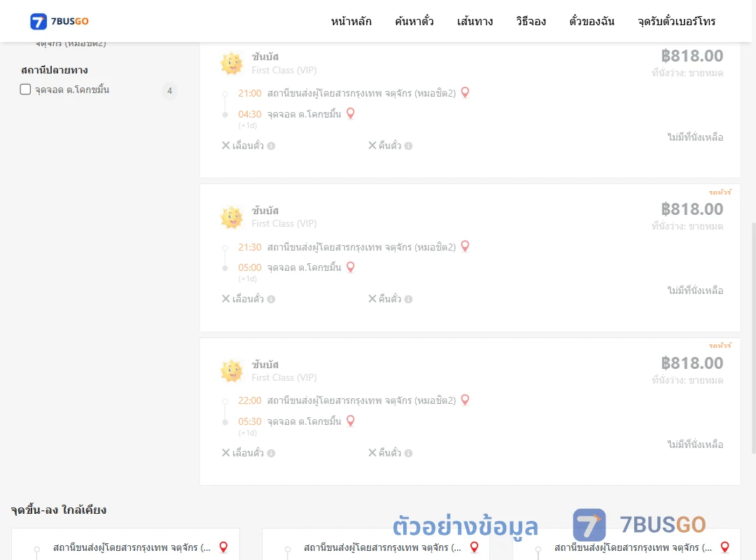Open map pin for 04:30 arrival stop
Screen dimensions: 756x560
click(x=351, y=113)
